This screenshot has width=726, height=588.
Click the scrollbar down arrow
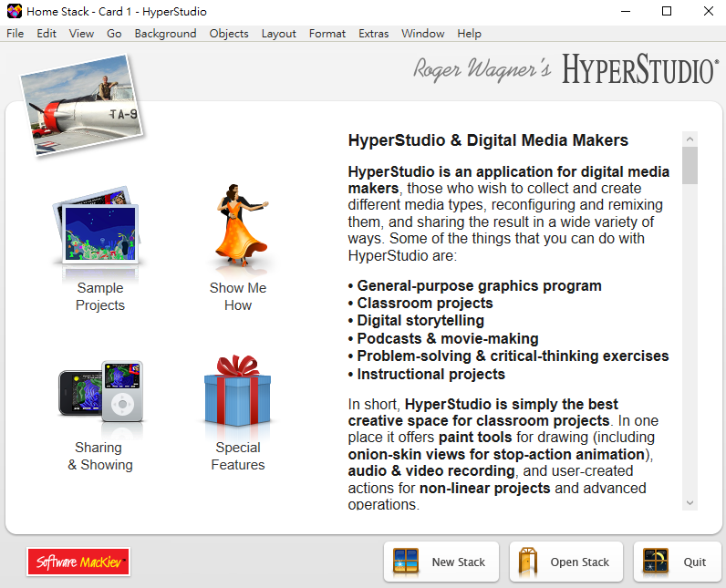[x=690, y=503]
